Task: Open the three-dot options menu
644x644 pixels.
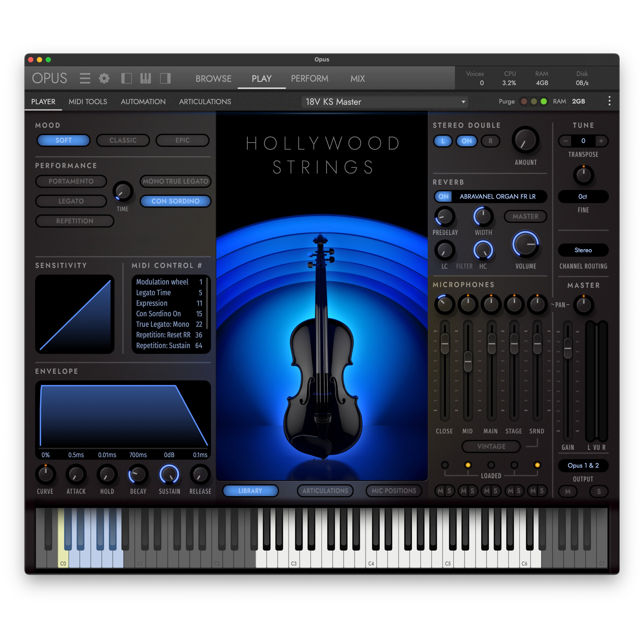Action: 609,101
